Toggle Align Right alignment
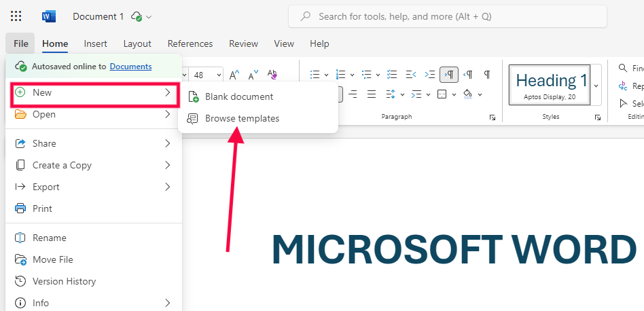This screenshot has height=311, width=644. coord(353,95)
